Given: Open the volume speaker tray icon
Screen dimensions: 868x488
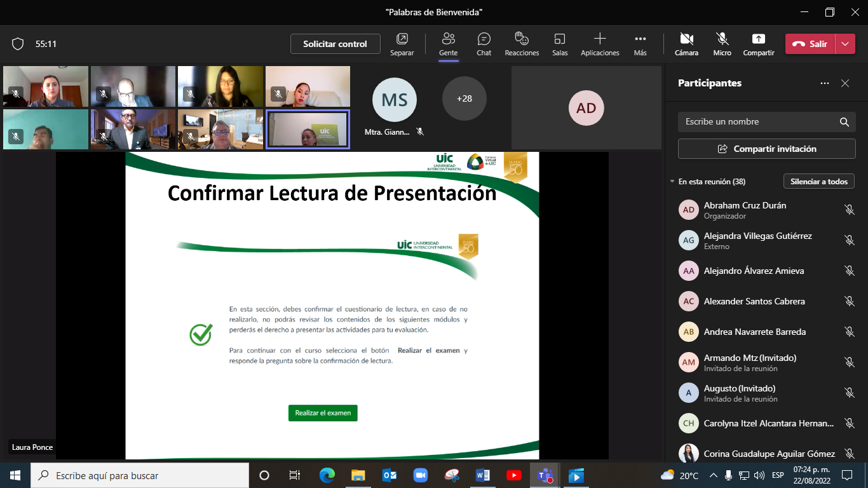Looking at the screenshot, I should (x=759, y=475).
